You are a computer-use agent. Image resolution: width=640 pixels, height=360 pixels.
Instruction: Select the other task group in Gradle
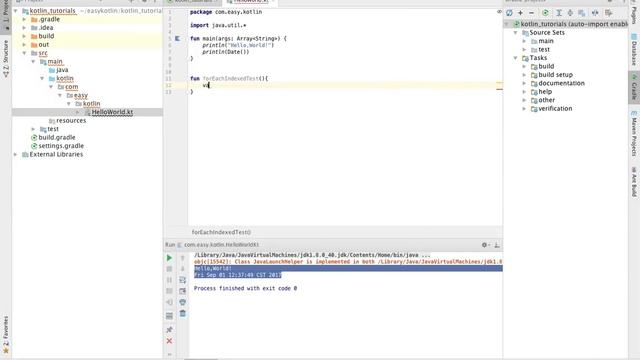point(547,100)
